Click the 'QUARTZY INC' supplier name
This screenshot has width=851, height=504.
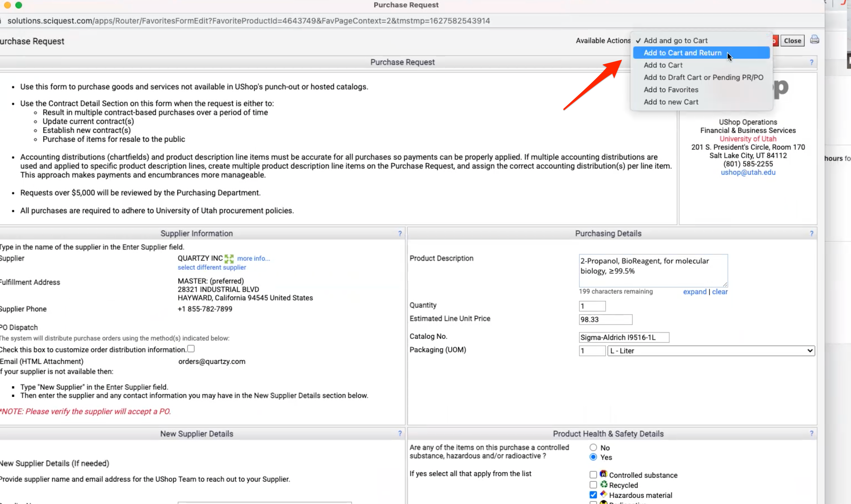tap(200, 259)
